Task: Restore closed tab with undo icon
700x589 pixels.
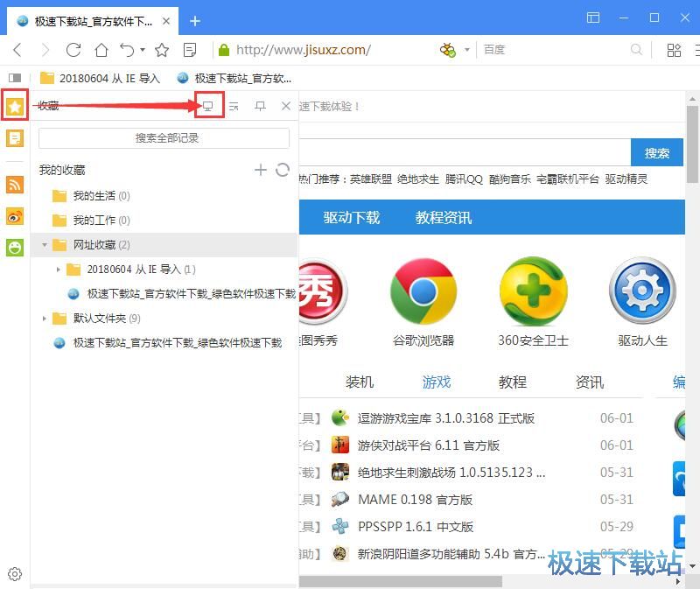Action: pos(127,50)
